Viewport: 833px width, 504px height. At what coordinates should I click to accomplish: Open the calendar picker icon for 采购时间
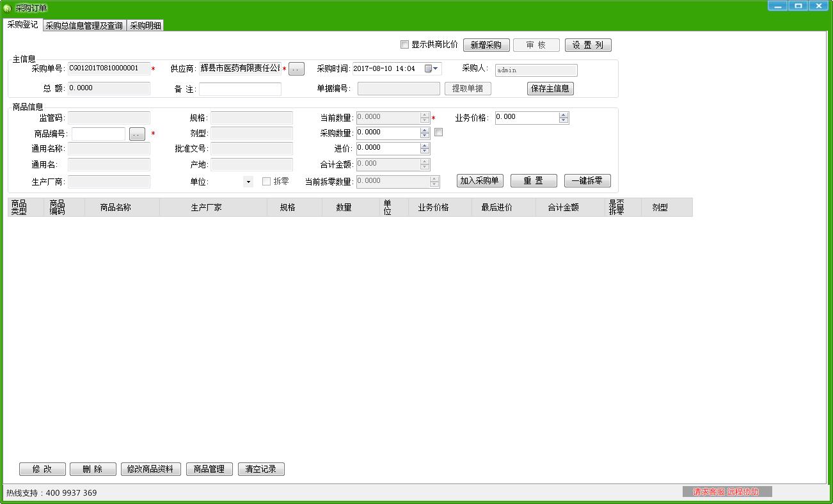428,68
